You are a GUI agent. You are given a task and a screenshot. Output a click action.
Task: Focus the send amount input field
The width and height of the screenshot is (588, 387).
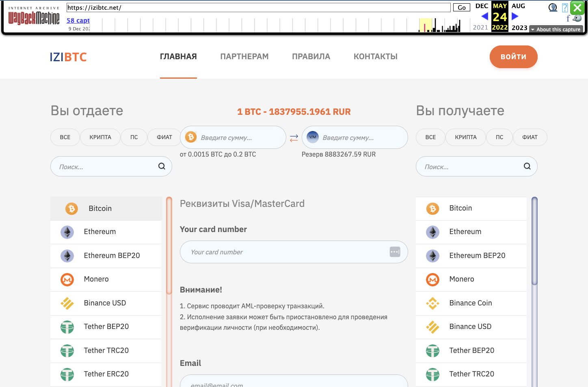[x=233, y=137]
